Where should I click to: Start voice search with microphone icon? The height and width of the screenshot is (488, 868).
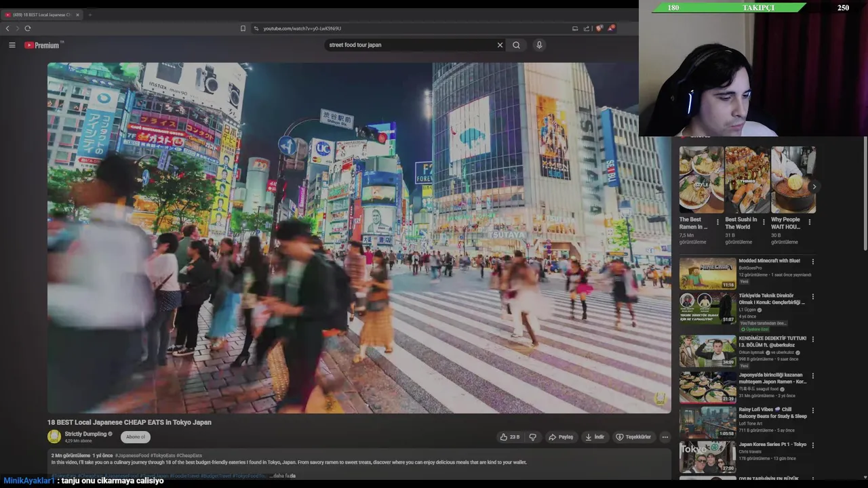[539, 45]
